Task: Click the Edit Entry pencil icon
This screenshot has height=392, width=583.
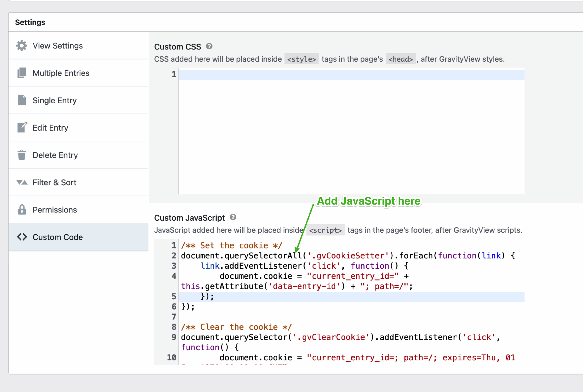Action: [x=22, y=127]
